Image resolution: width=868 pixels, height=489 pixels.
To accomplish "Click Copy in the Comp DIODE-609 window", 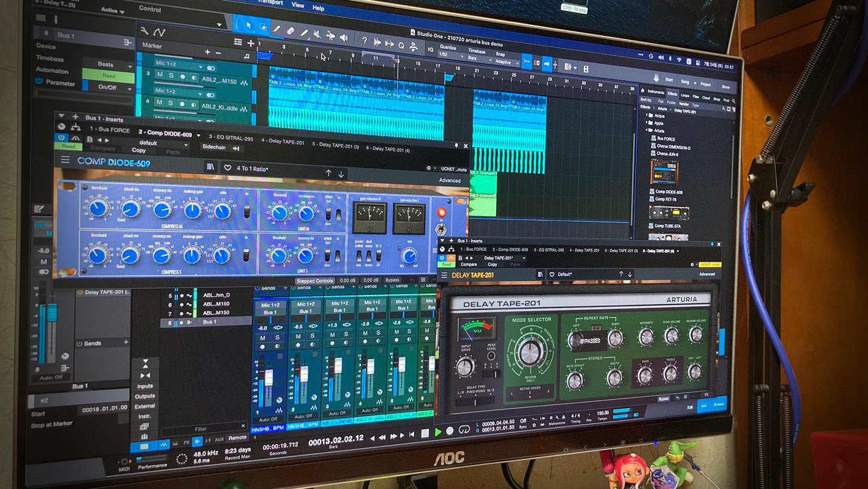I will pyautogui.click(x=139, y=150).
